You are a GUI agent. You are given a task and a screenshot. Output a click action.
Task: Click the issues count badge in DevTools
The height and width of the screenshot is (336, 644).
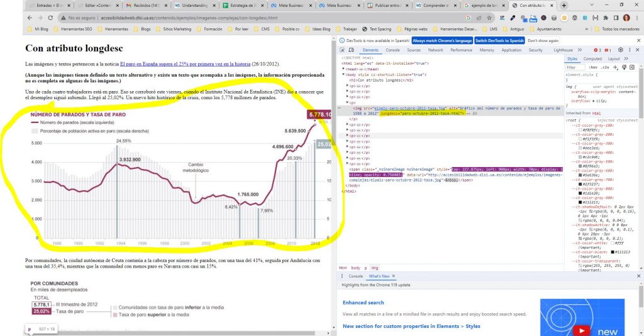point(608,50)
